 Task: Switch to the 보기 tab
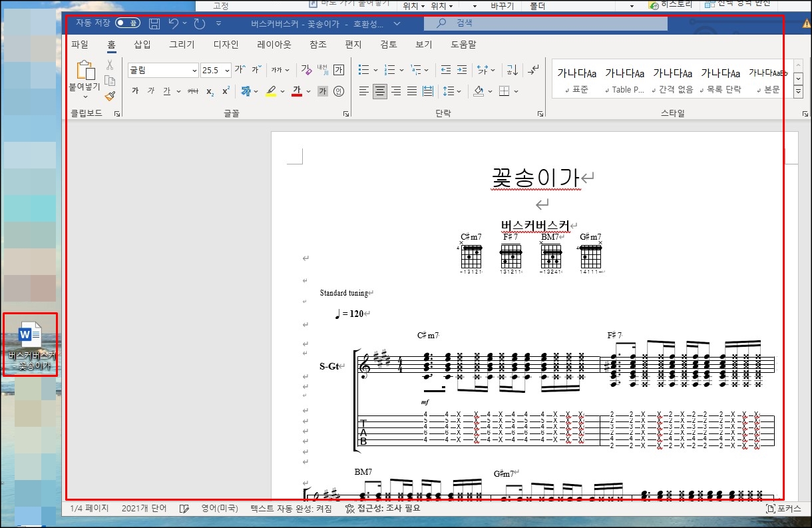[423, 45]
